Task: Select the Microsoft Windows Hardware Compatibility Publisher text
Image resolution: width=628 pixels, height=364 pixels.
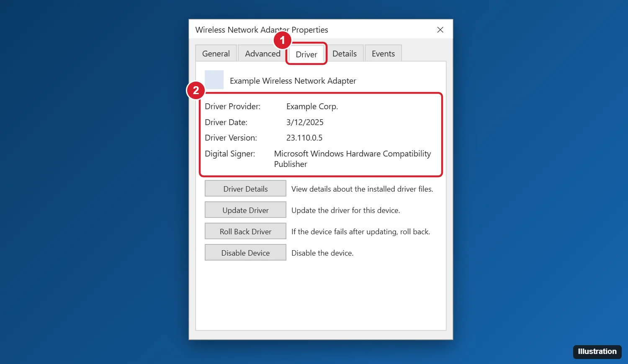Action: coord(353,159)
